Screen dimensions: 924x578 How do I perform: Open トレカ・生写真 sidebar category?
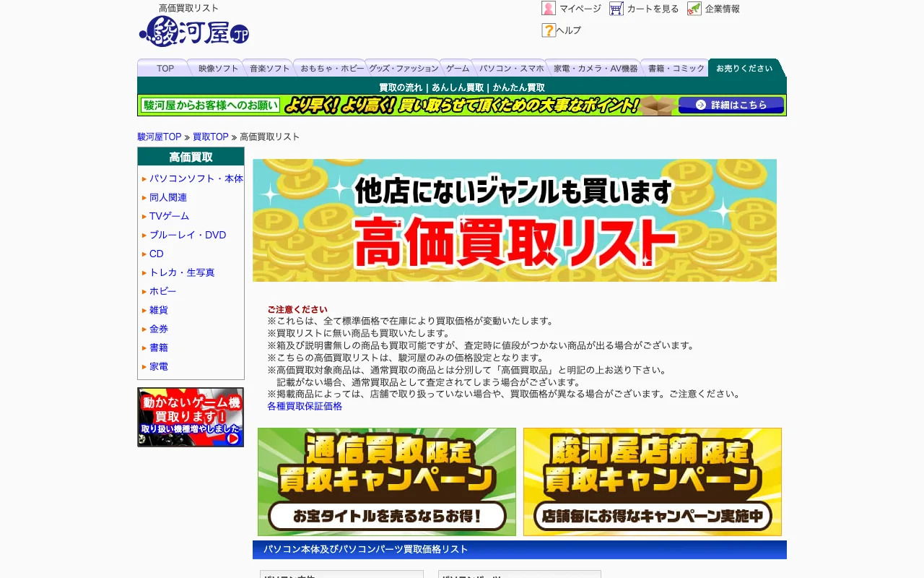pyautogui.click(x=182, y=272)
